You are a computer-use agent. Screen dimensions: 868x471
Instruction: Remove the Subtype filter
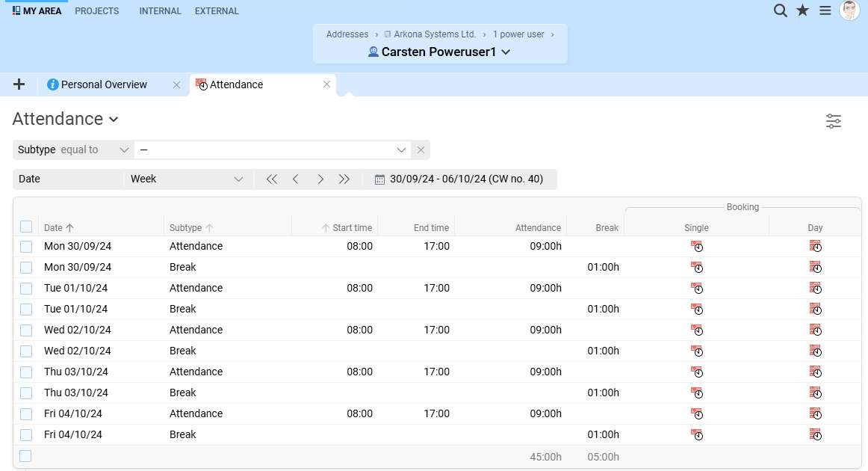click(x=421, y=150)
